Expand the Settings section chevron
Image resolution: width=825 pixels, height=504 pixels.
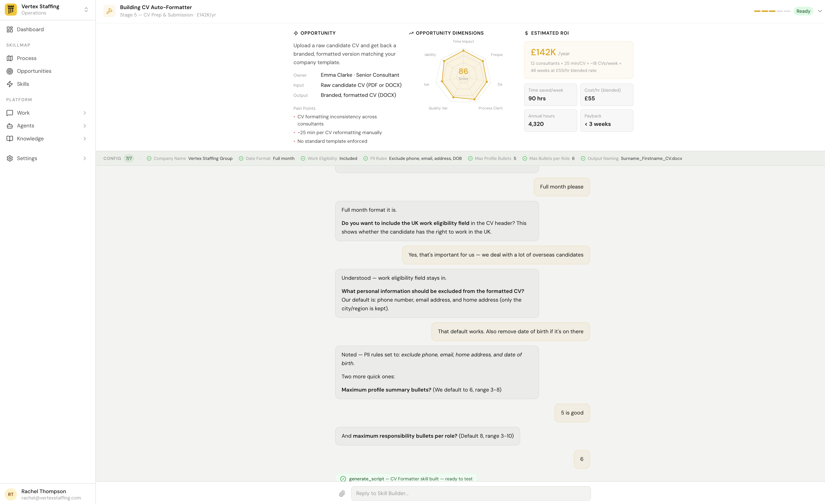click(x=85, y=158)
